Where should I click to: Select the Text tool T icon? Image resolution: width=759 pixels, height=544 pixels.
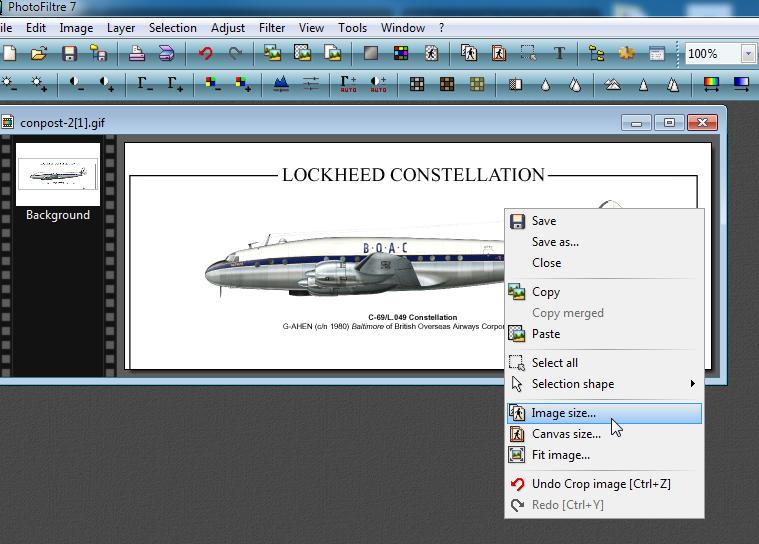[x=559, y=53]
